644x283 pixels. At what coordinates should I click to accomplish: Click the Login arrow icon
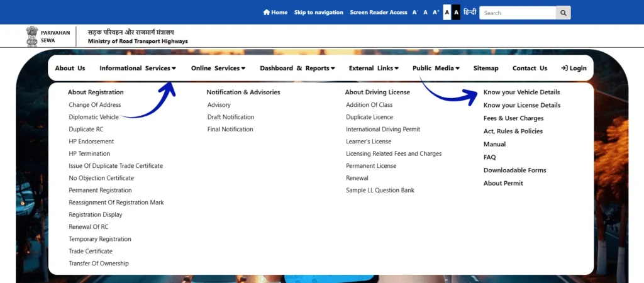click(564, 68)
